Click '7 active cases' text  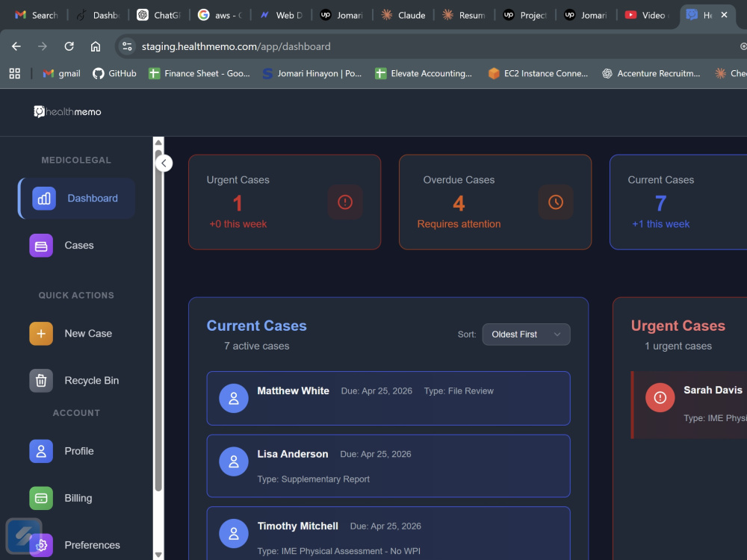[256, 346]
